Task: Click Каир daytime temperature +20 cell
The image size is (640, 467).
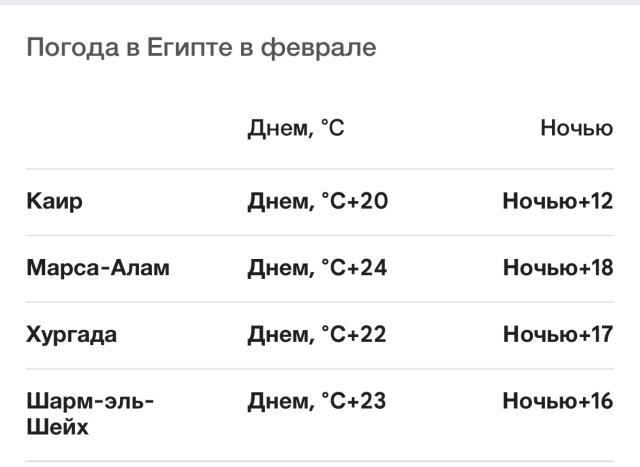Action: pos(317,202)
